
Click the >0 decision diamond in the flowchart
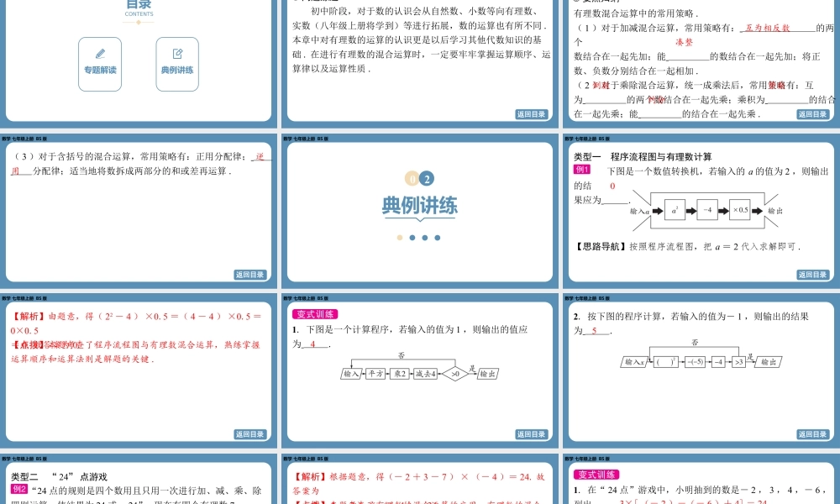tap(454, 373)
